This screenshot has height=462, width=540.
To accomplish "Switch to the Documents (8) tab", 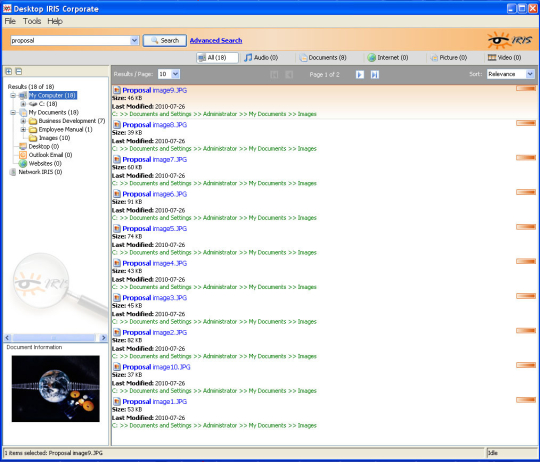I will pos(323,57).
